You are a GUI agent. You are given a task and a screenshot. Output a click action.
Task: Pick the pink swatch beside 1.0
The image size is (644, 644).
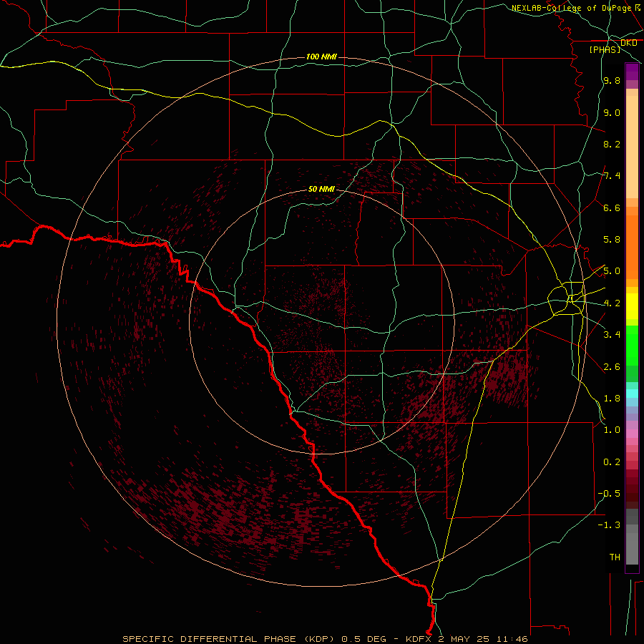632,434
